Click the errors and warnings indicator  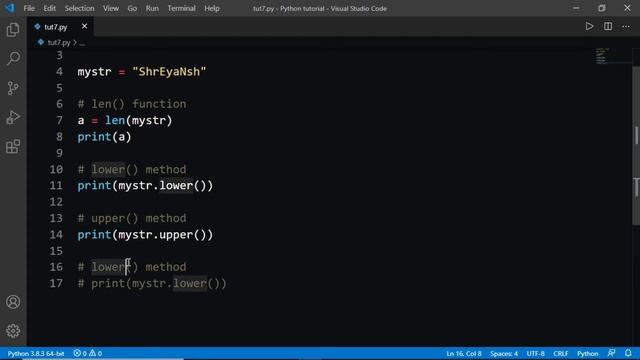point(87,353)
